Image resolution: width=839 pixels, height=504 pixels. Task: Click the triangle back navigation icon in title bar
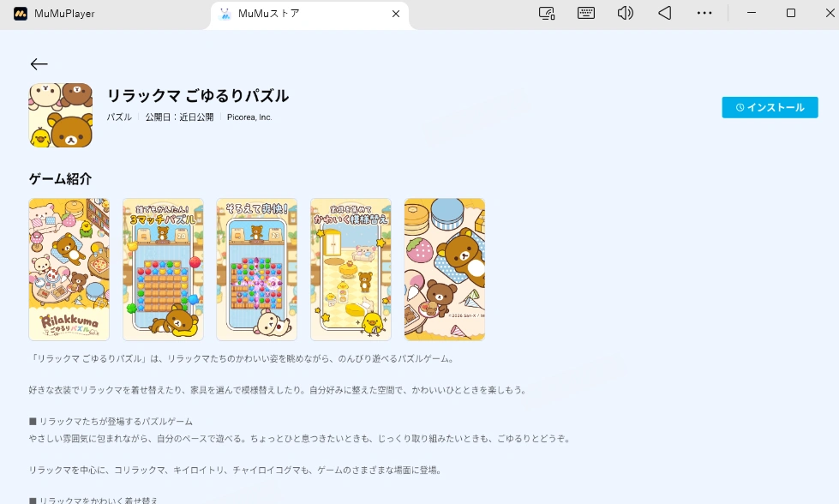click(664, 13)
